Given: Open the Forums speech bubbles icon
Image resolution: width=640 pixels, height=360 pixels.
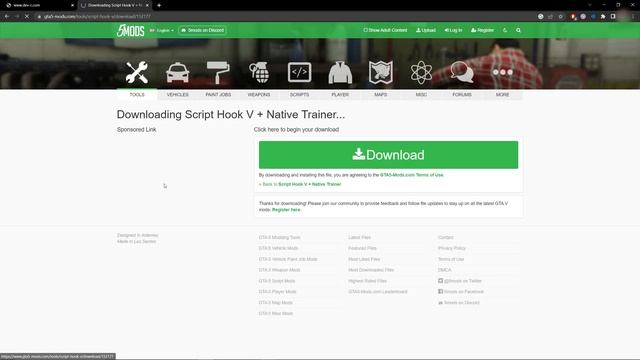Looking at the screenshot, I should click(462, 72).
